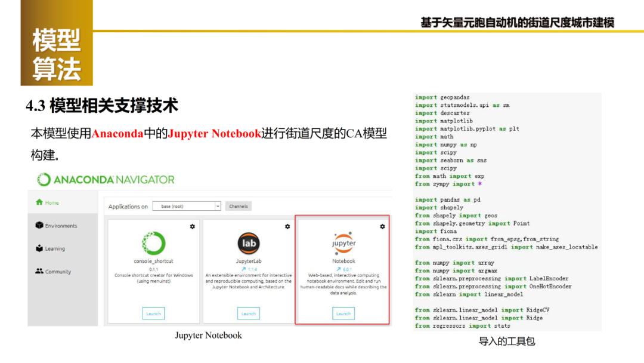The width and height of the screenshot is (644, 363).
Task: Click the line 'from regressors import stats'
Action: tap(463, 326)
